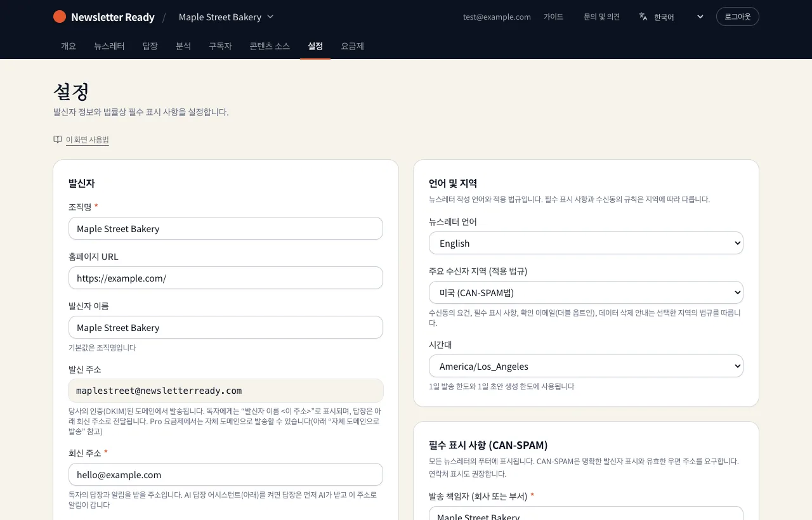Go to the 개요 tab
Image resolution: width=812 pixels, height=520 pixels.
pyautogui.click(x=69, y=46)
